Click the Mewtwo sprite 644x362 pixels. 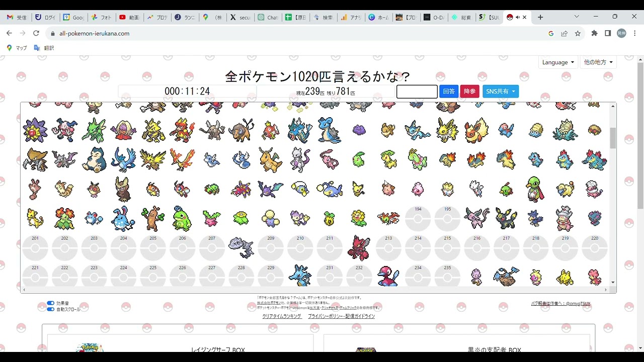[300, 160]
